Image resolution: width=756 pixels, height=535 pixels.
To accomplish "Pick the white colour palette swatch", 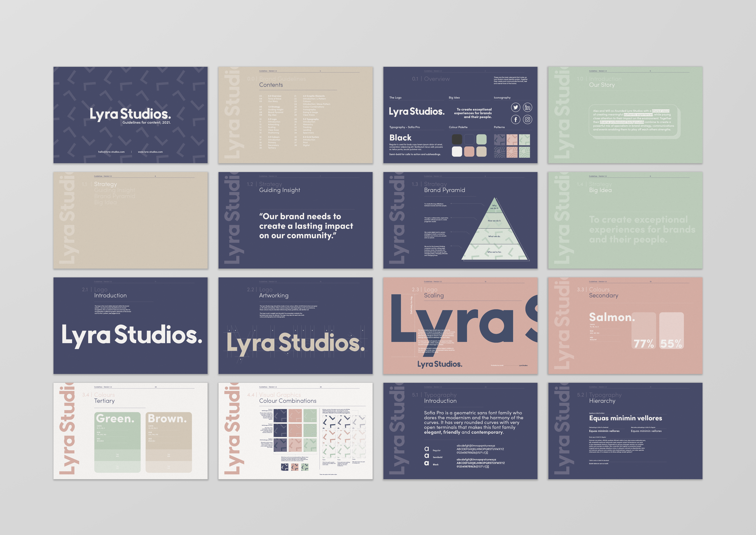I will coord(457,152).
